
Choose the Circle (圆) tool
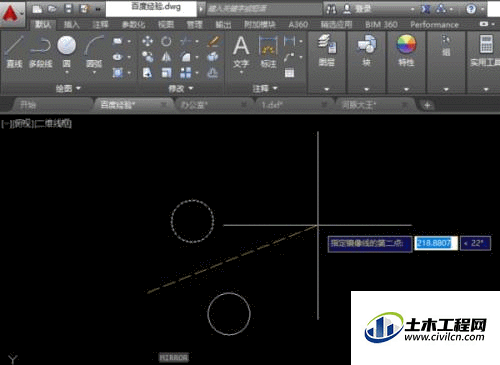(x=66, y=53)
